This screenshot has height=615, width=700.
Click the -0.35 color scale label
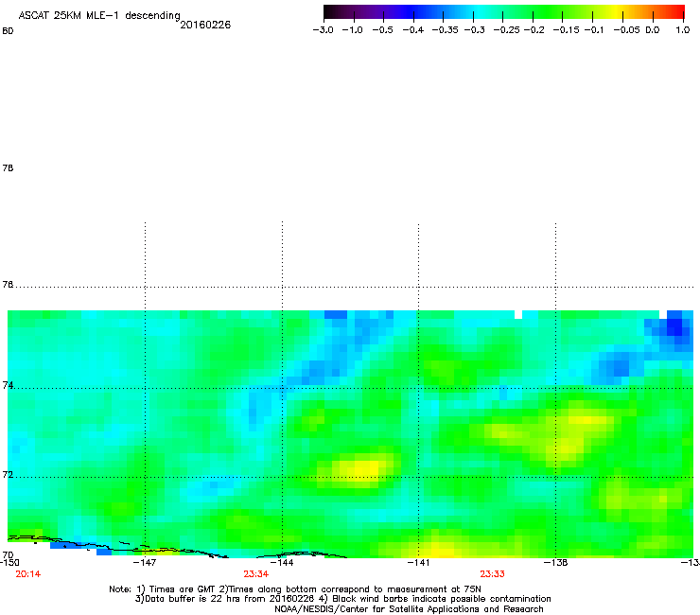446,30
